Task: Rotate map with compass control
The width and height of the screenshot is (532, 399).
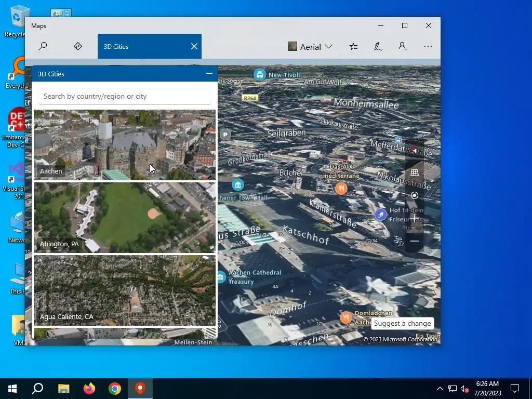Action: [414, 149]
